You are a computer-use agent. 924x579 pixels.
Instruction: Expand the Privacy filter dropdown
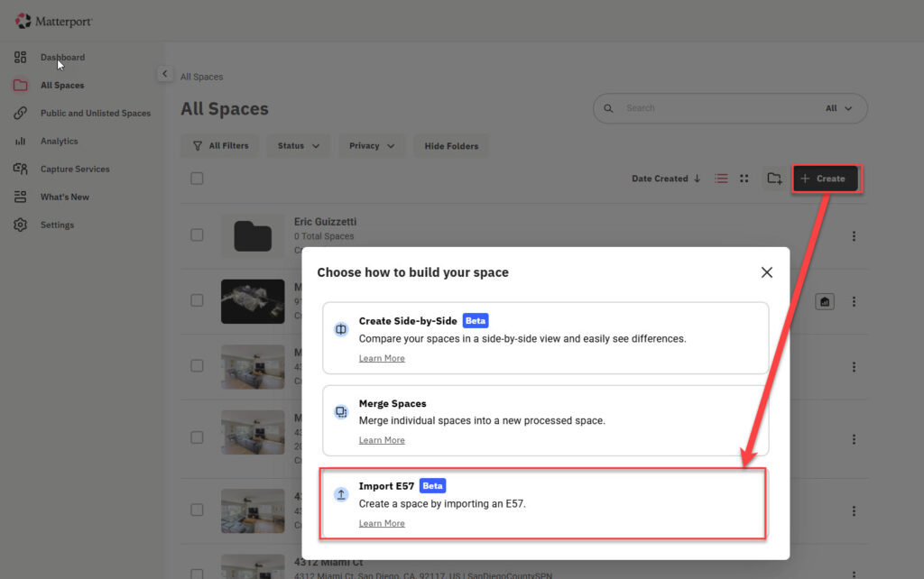(372, 145)
